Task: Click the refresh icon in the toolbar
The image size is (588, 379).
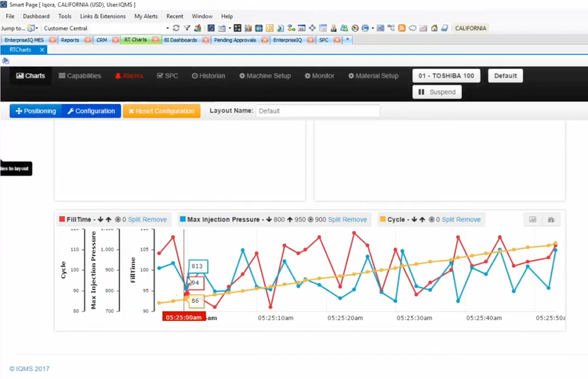Action: click(176, 28)
